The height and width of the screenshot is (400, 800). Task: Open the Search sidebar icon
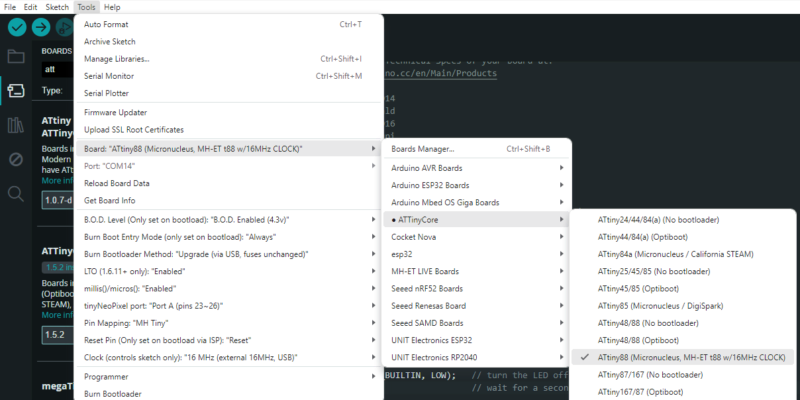click(x=15, y=193)
